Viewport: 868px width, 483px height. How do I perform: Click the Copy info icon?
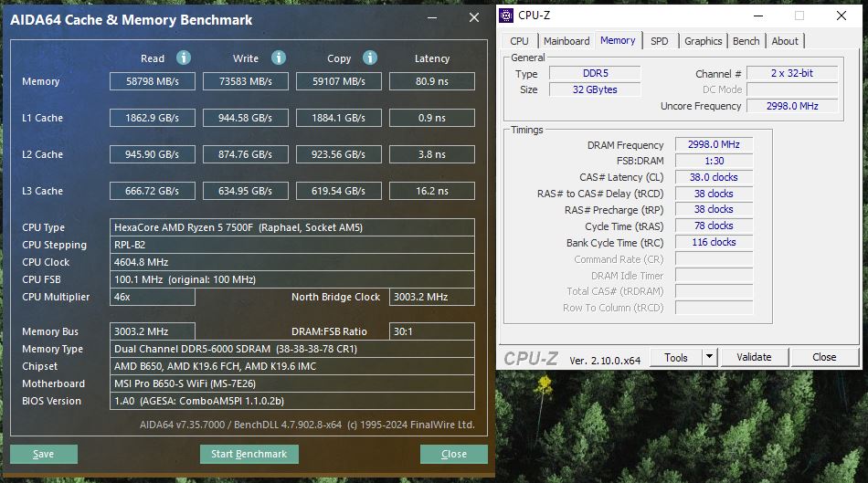pos(370,58)
